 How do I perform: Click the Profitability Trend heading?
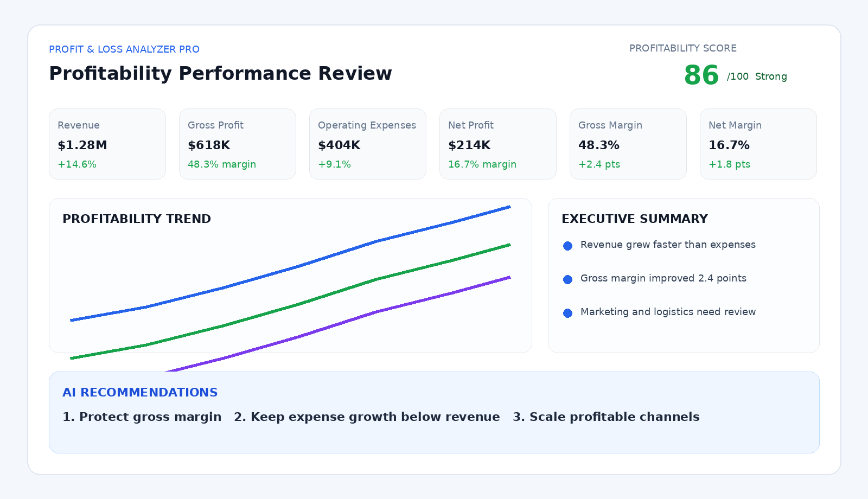click(137, 219)
